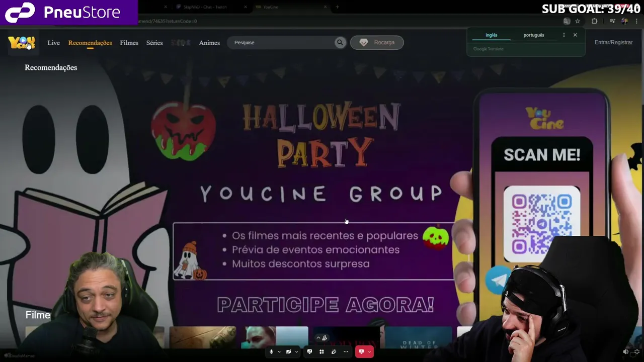The width and height of the screenshot is (644, 362).
Task: Click the share screen icon in call toolbar
Action: point(309,352)
